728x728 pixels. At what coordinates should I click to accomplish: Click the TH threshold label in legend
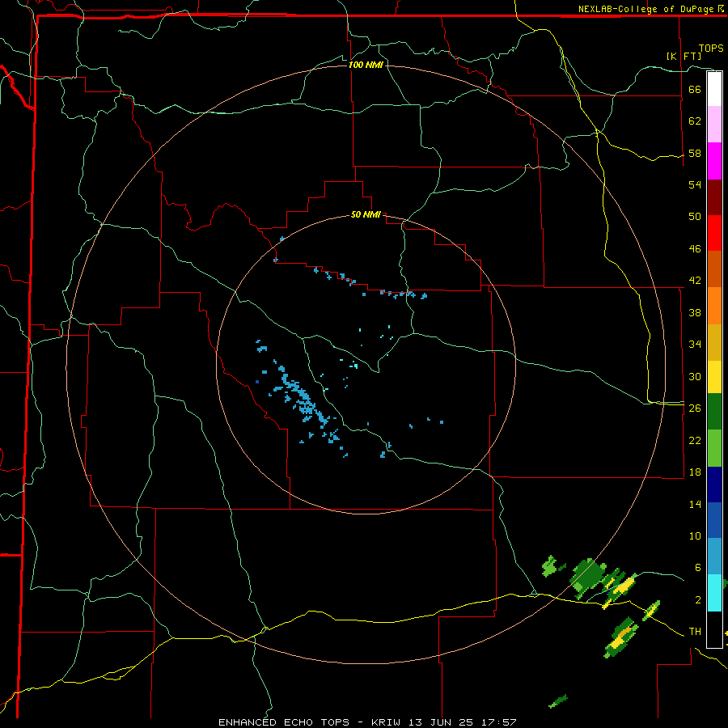(695, 632)
